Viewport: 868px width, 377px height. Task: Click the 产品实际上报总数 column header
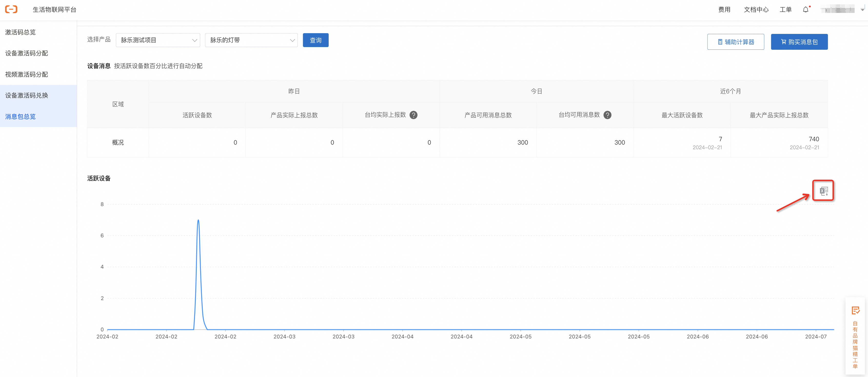tap(294, 115)
